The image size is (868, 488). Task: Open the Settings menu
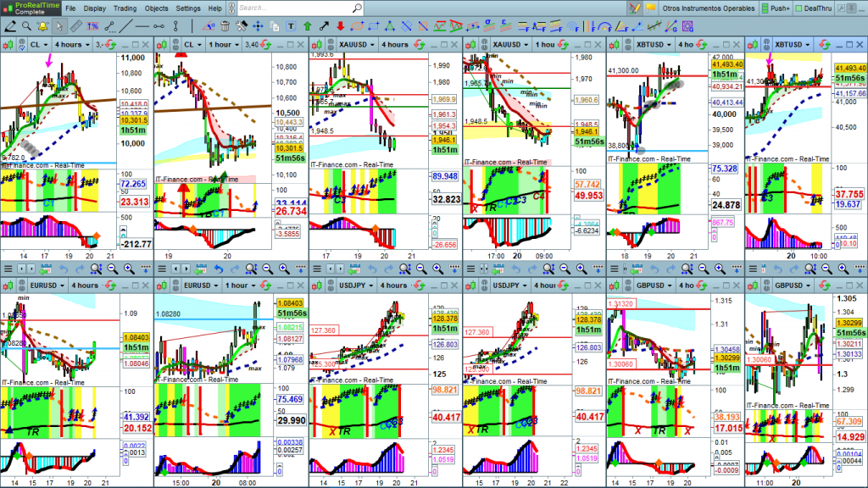(x=188, y=8)
